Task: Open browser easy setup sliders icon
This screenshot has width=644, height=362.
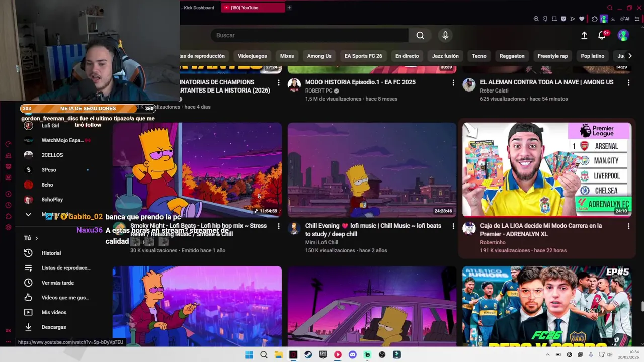Action: [x=637, y=19]
